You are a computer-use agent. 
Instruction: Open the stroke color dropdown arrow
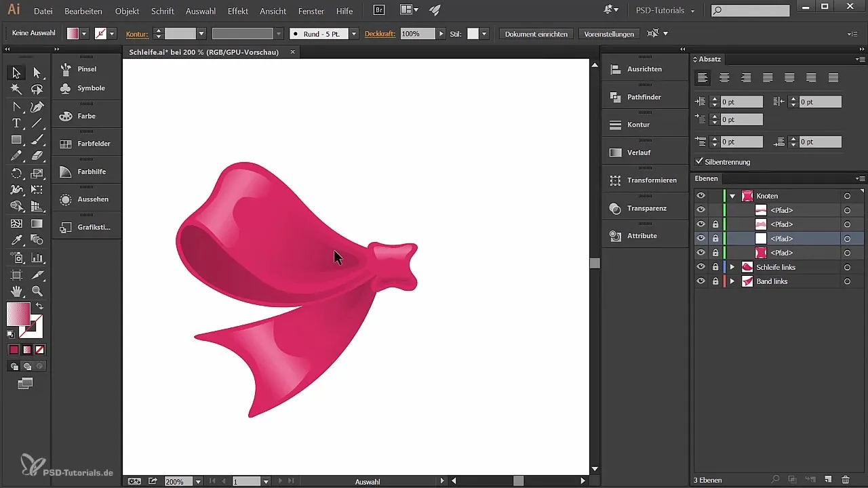point(112,33)
